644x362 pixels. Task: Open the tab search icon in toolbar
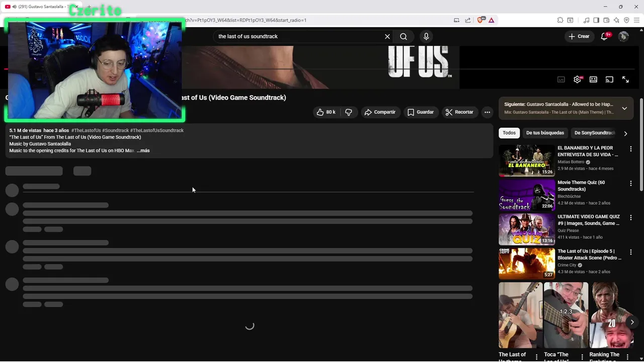[x=570, y=20]
